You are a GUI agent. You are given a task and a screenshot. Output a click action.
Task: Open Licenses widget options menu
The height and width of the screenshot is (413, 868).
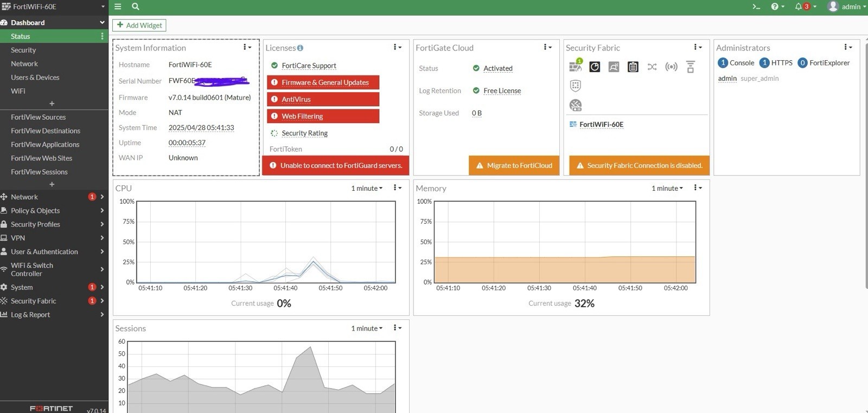coord(397,47)
